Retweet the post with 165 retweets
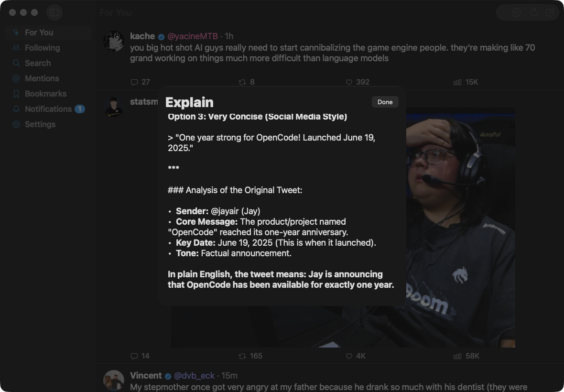 coord(250,356)
